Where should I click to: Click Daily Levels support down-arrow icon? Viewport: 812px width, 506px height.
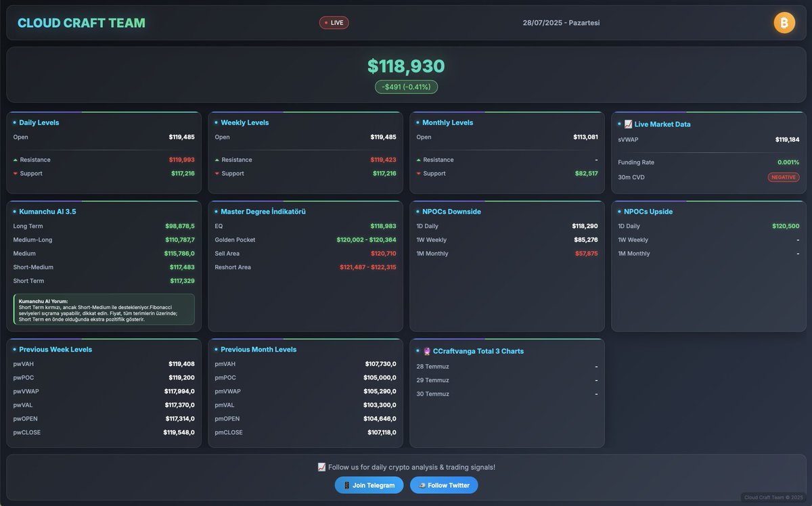point(16,174)
